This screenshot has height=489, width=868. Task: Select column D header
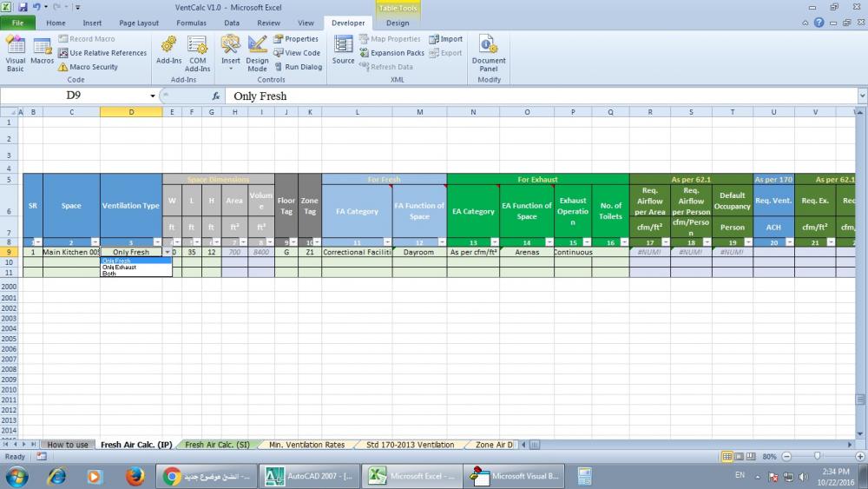pyautogui.click(x=131, y=112)
